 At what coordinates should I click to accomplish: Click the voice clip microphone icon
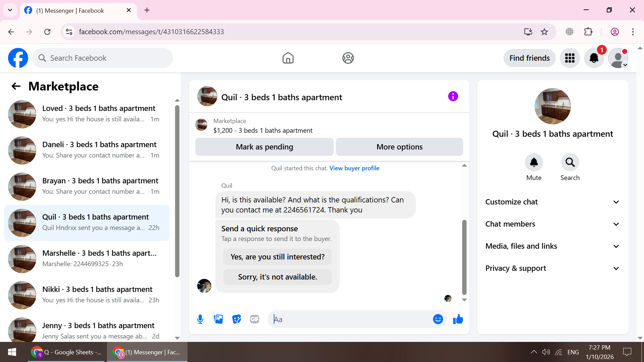click(x=200, y=319)
